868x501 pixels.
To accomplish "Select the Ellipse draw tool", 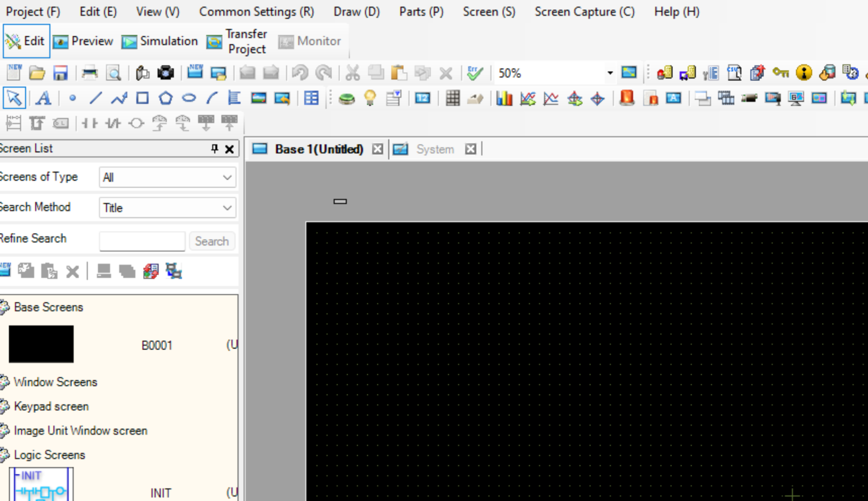I will tap(189, 98).
